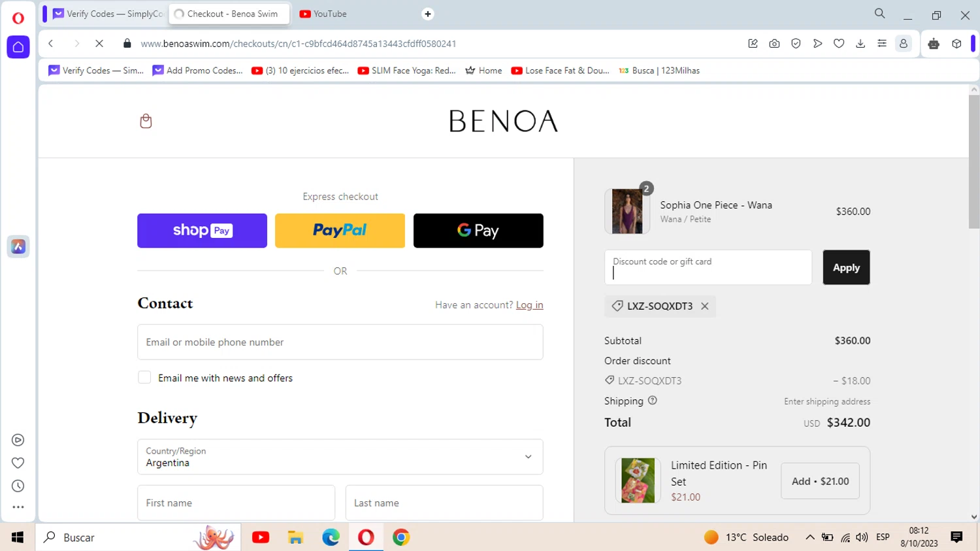Open the page edit pencil icon

753,44
